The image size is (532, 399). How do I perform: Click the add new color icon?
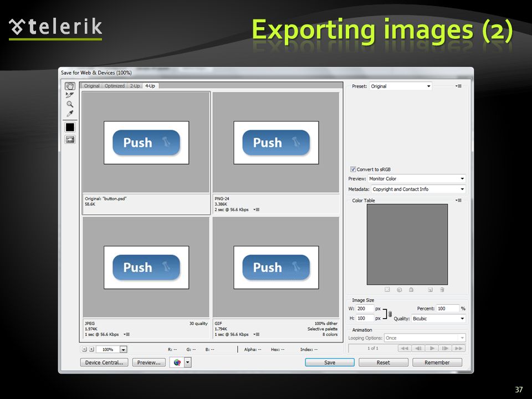pyautogui.click(x=430, y=289)
